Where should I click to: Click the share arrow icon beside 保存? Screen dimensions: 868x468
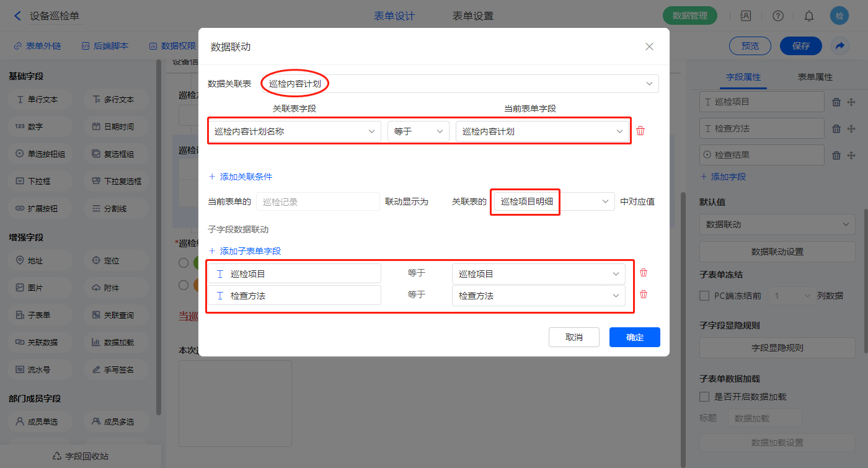click(840, 46)
